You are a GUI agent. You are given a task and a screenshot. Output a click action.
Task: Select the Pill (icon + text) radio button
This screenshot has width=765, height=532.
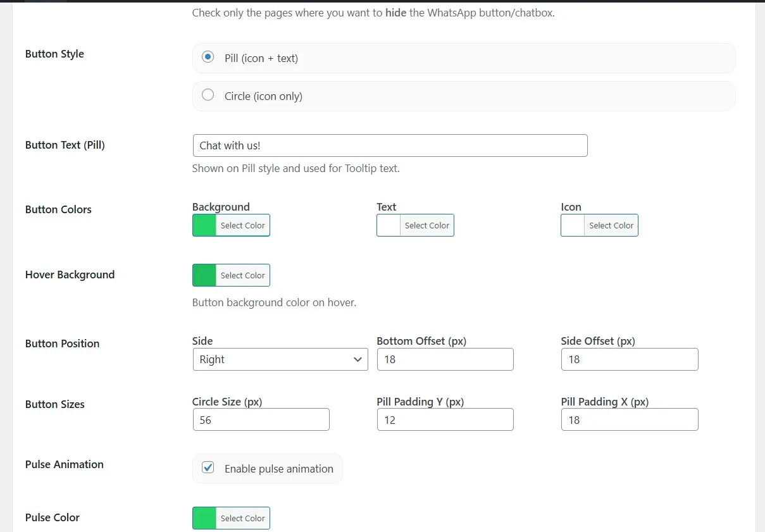coord(208,58)
